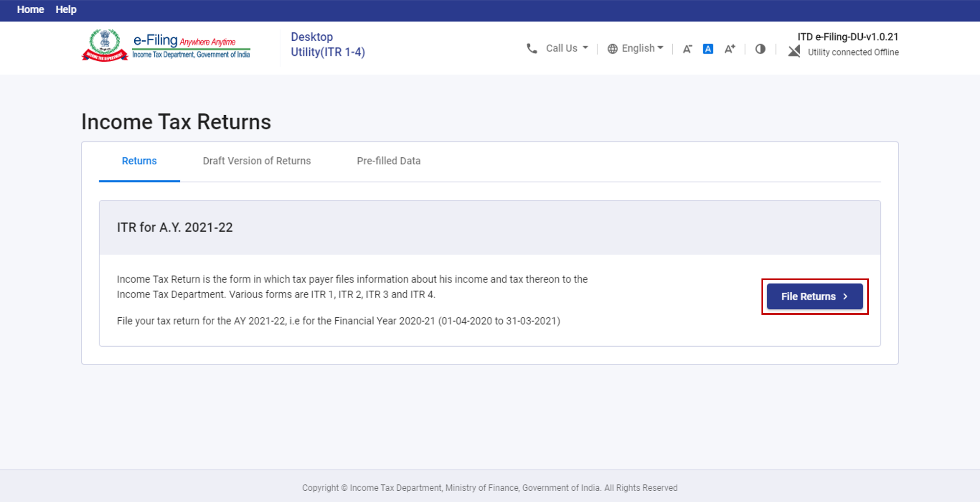Screen dimensions: 980x502
Task: Click the contrast display icon
Action: pyautogui.click(x=760, y=49)
